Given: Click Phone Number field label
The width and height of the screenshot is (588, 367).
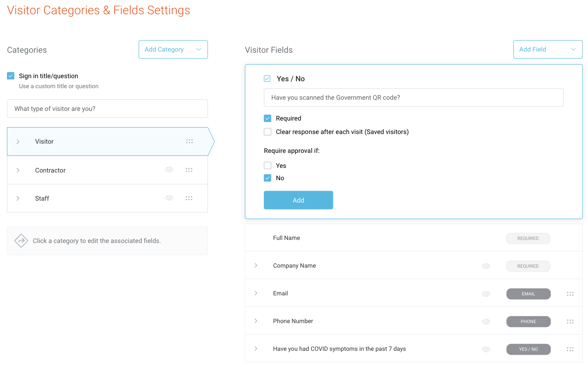Looking at the screenshot, I should tap(293, 321).
